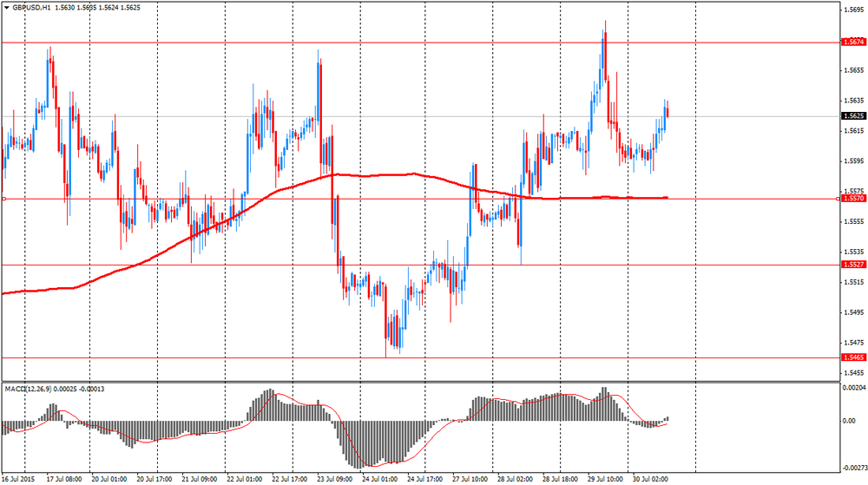Click the 28 Jul 18:00 time label

[560, 479]
